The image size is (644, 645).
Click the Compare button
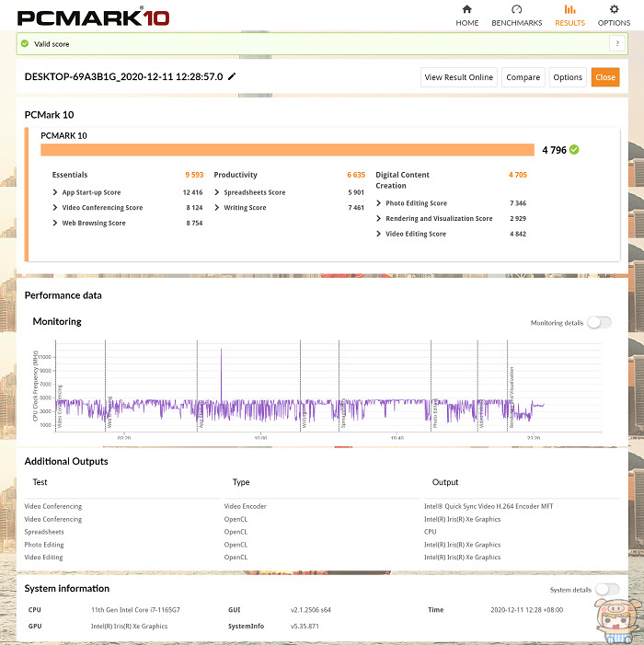click(523, 77)
